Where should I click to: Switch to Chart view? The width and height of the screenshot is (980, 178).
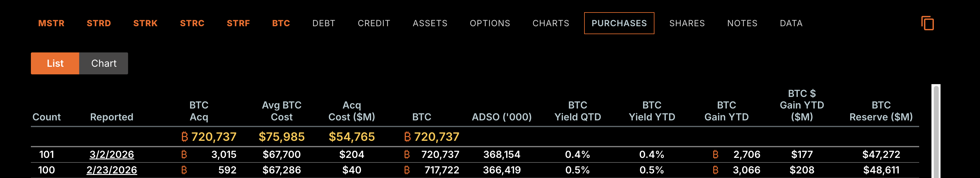(104, 63)
